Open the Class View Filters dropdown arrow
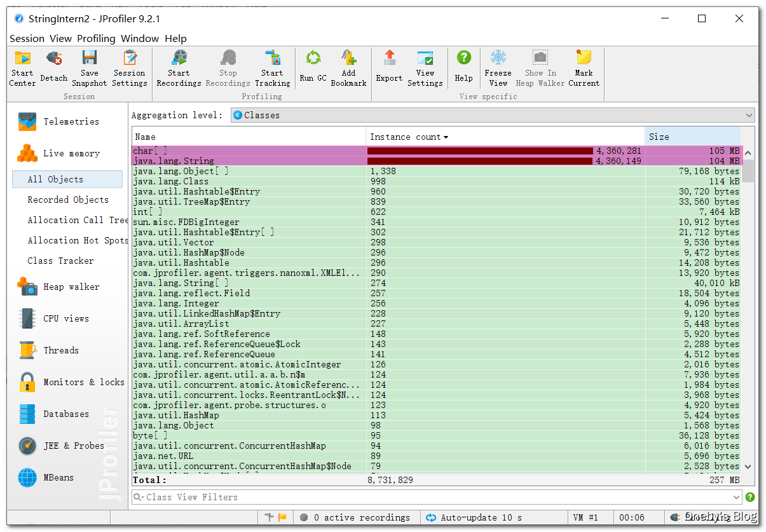This screenshot has height=532, width=766. coord(737,497)
